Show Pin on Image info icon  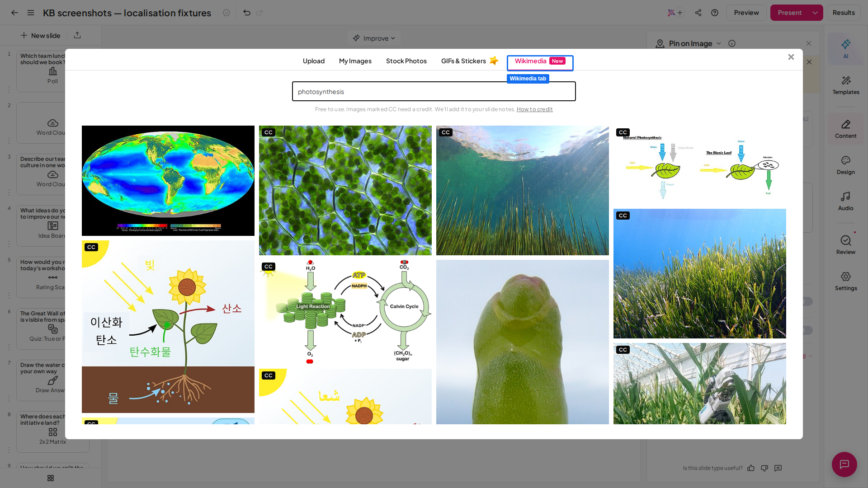[732, 43]
